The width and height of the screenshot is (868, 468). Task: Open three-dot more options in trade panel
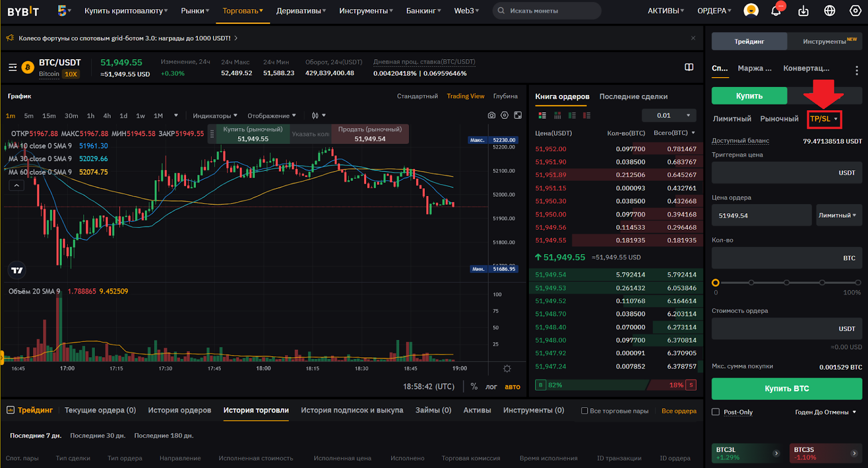click(x=857, y=70)
